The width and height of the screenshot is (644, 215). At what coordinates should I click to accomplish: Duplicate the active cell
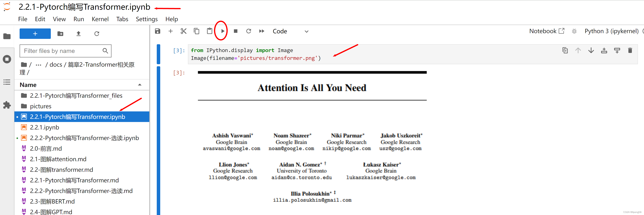[x=565, y=50]
